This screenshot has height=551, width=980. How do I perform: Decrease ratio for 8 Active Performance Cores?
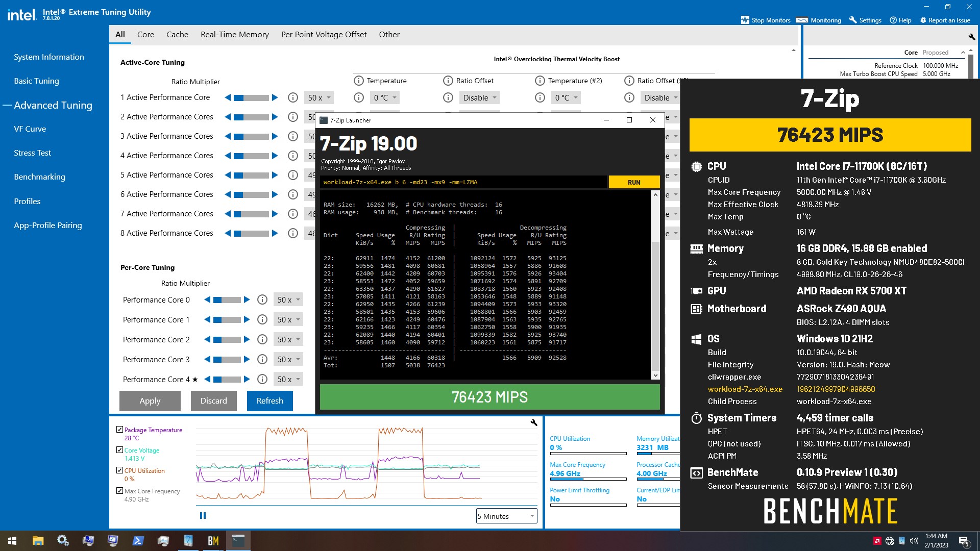pyautogui.click(x=228, y=233)
